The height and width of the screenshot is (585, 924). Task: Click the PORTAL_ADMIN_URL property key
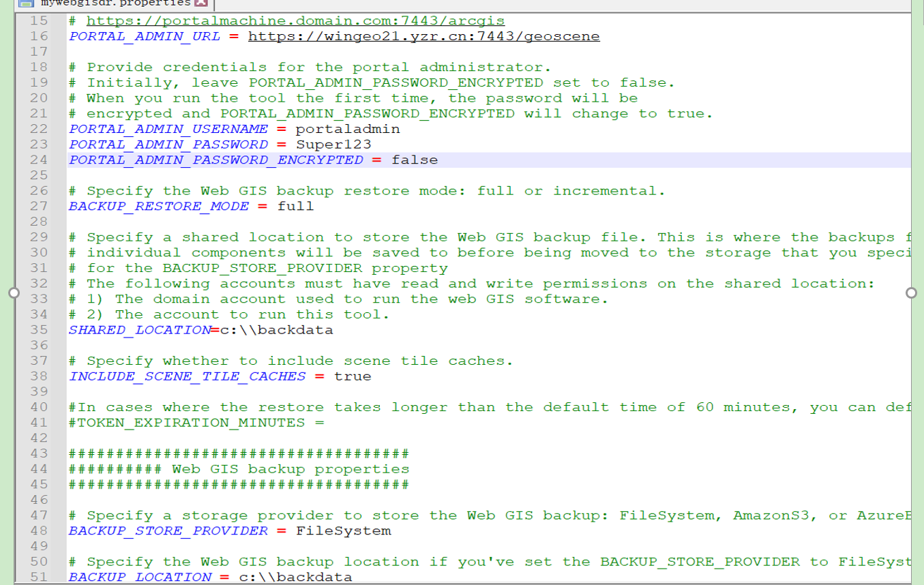pos(145,36)
